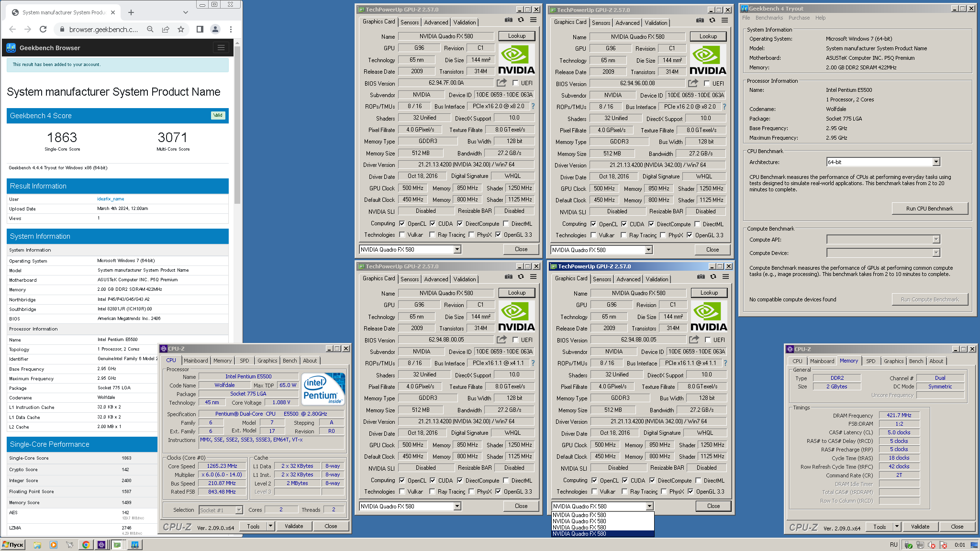980x551 pixels.
Task: Open Socket #1 selection dropdown in CPU-Z
Action: tap(239, 510)
